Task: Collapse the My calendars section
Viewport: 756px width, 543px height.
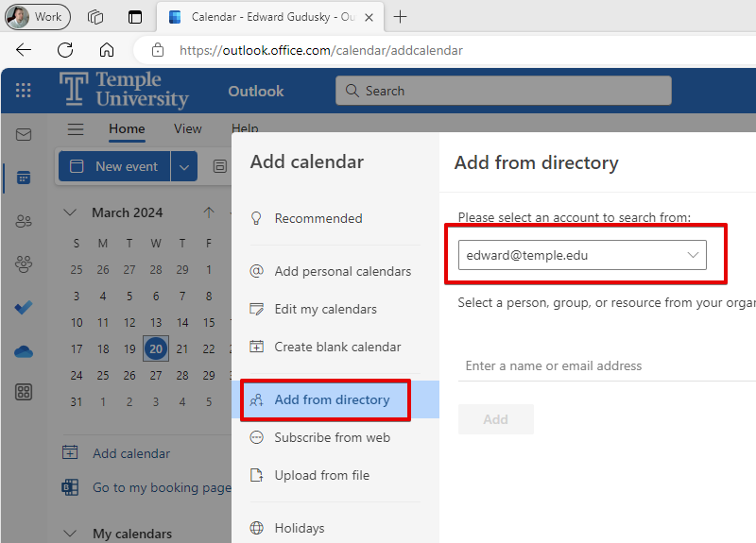Action: pos(70,534)
